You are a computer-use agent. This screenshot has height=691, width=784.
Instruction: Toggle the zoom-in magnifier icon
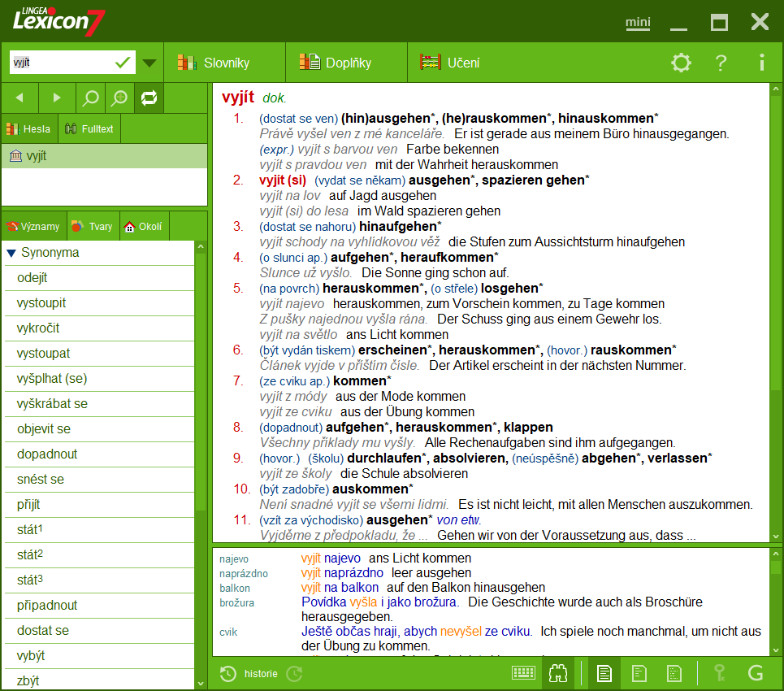tap(119, 98)
